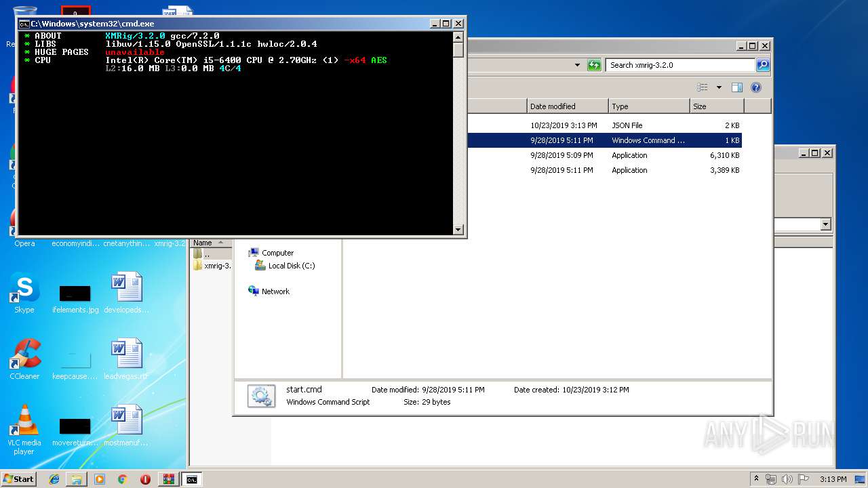Open the combo box dropdown in the rightmost window
Screen dimensions: 868x488
825,224
